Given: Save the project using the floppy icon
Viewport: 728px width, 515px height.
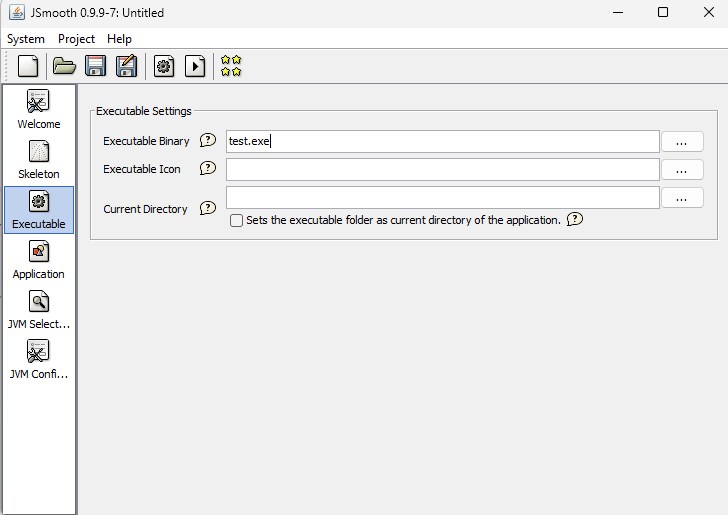Looking at the screenshot, I should pyautogui.click(x=95, y=66).
